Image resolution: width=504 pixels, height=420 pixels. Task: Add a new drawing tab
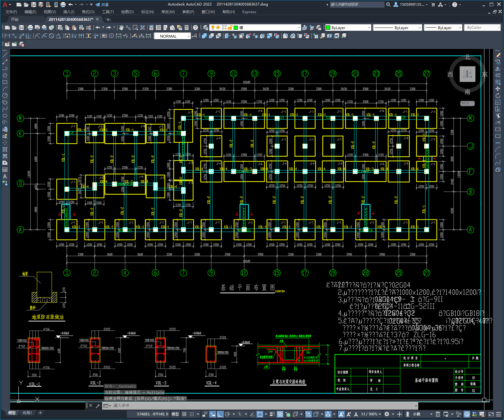(108, 19)
